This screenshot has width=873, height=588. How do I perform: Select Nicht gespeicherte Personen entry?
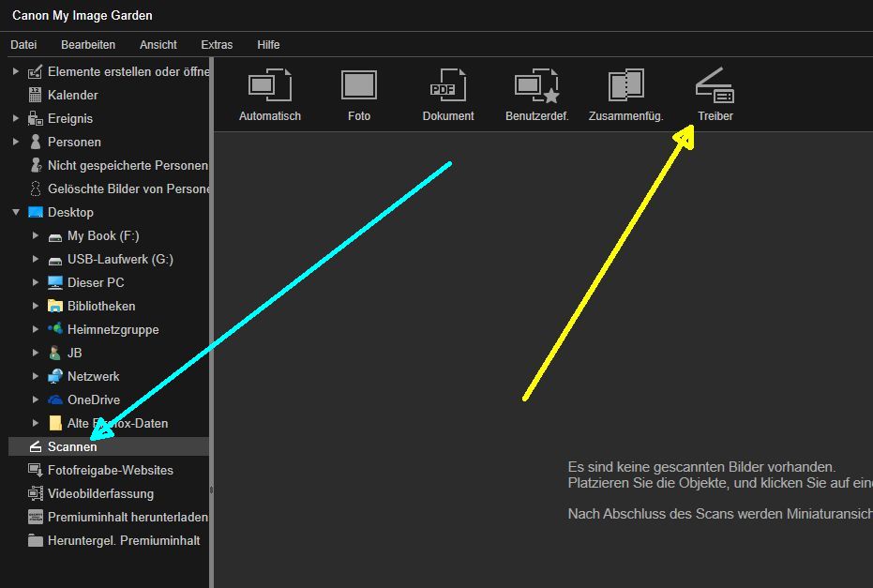[x=128, y=165]
